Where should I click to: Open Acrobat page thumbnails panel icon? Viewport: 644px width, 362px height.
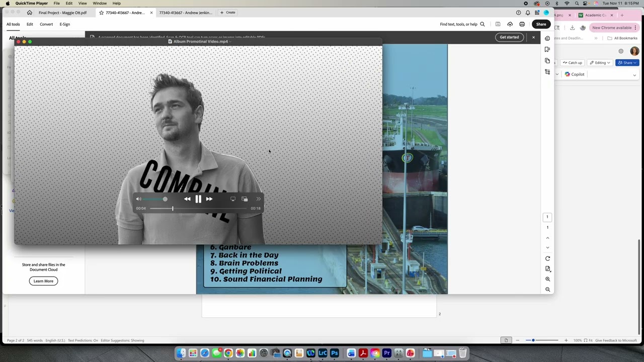pyautogui.click(x=547, y=61)
